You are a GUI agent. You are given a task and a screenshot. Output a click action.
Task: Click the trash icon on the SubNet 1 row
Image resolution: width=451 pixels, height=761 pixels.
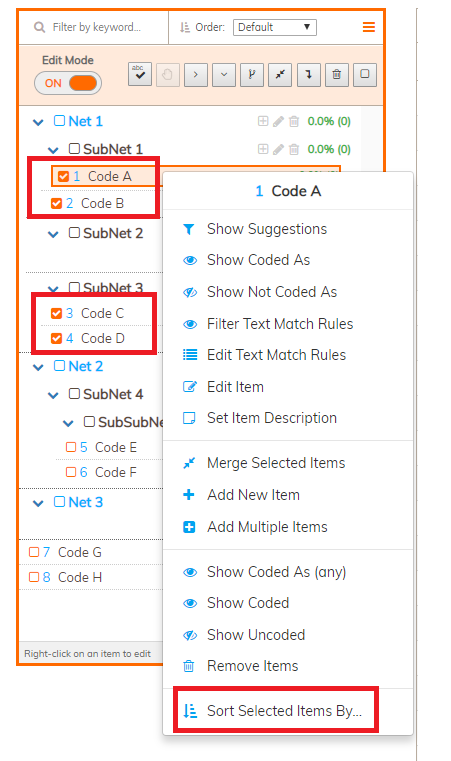pyautogui.click(x=294, y=149)
